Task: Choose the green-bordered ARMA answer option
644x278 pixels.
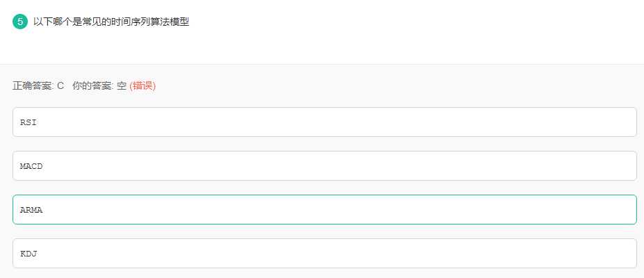Action: pos(325,209)
